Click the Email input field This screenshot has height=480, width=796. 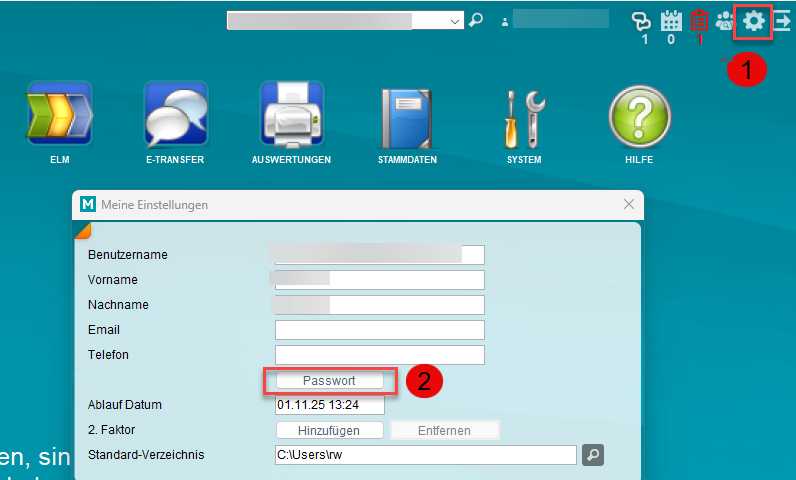379,330
